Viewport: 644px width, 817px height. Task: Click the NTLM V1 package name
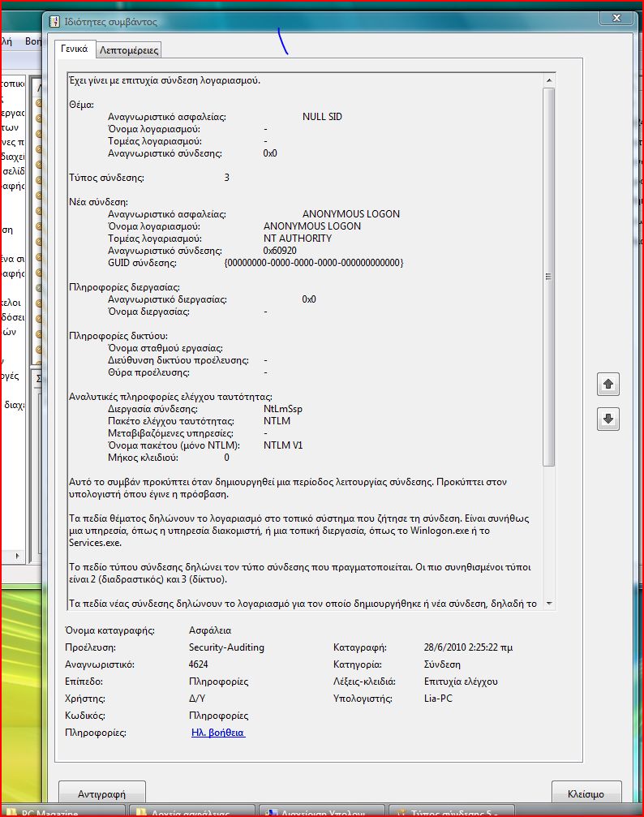(x=283, y=445)
